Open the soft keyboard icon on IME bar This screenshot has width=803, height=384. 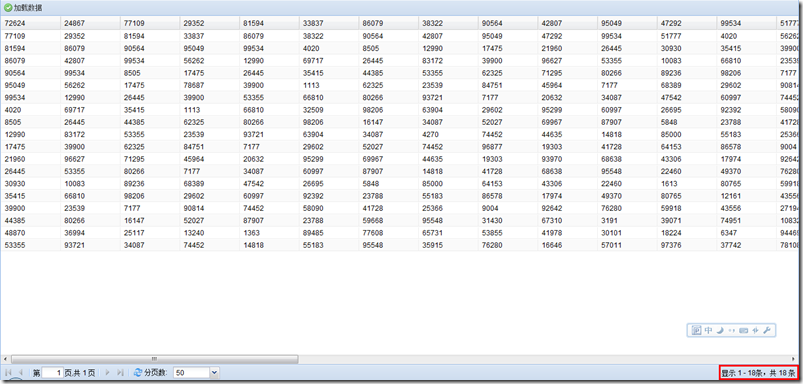pos(744,331)
